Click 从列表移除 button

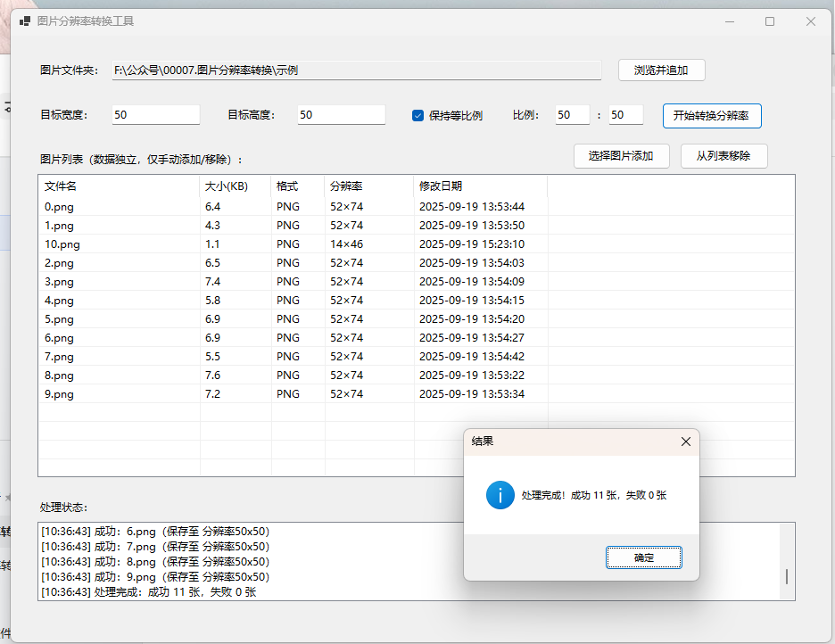tap(723, 156)
